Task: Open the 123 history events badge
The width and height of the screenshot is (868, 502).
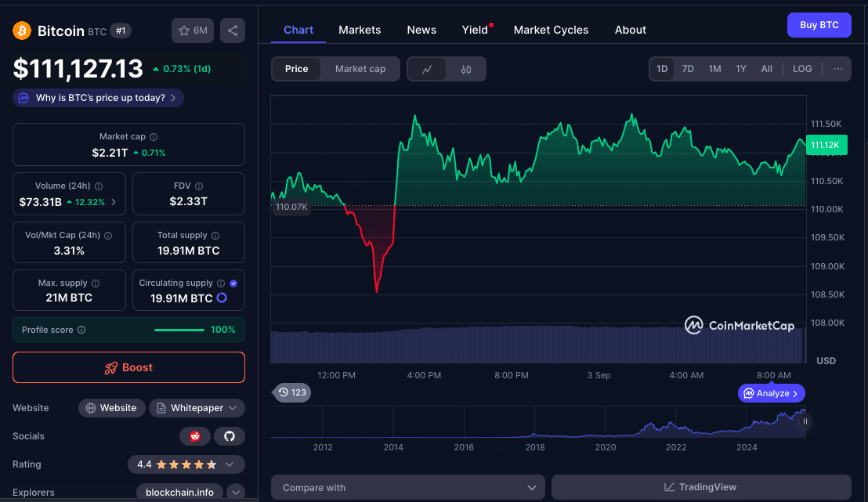Action: (292, 392)
